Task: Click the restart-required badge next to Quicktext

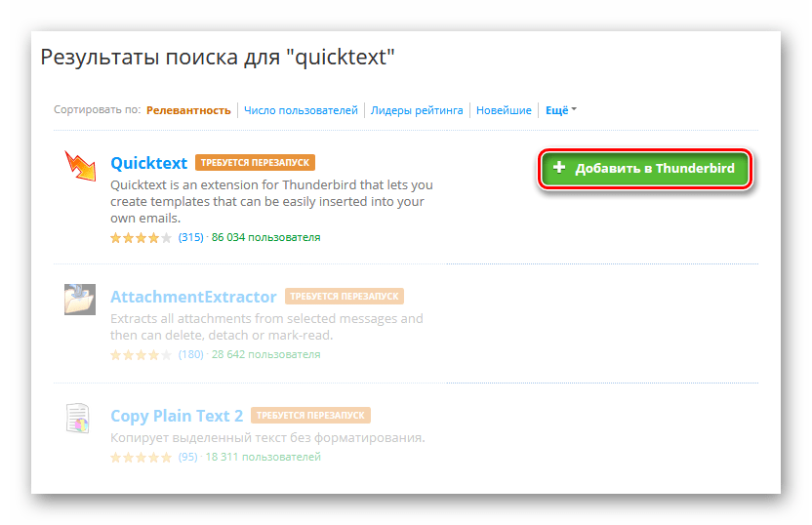Action: click(x=255, y=163)
